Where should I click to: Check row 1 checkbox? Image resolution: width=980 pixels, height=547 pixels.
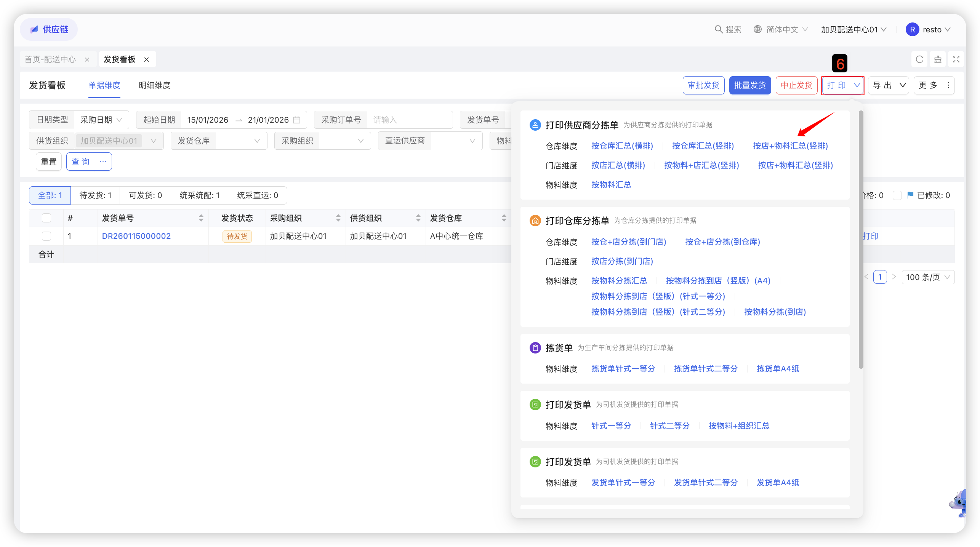pyautogui.click(x=46, y=236)
